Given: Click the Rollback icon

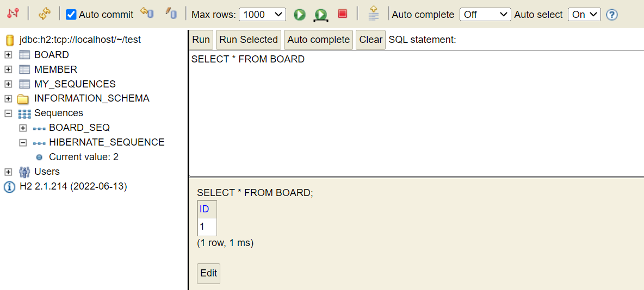Looking at the screenshot, I should pos(147,13).
